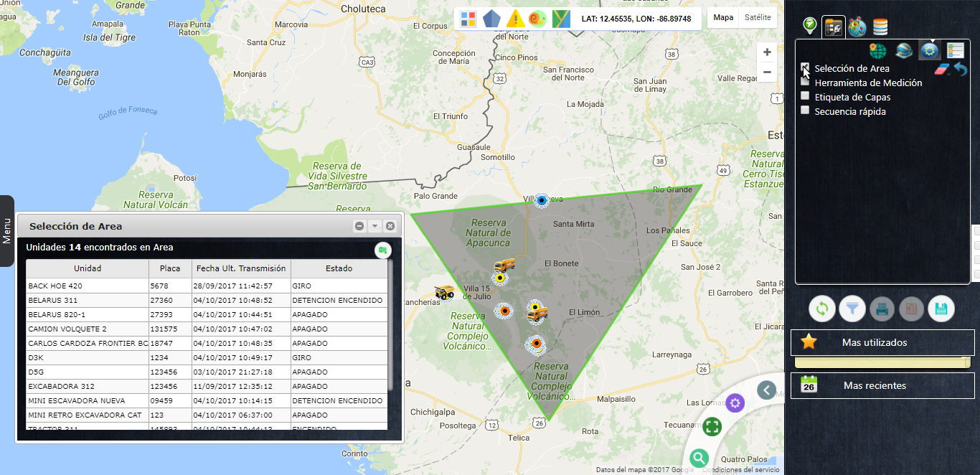Click the green refresh circular button
This screenshot has height=475, width=980.
(822, 309)
